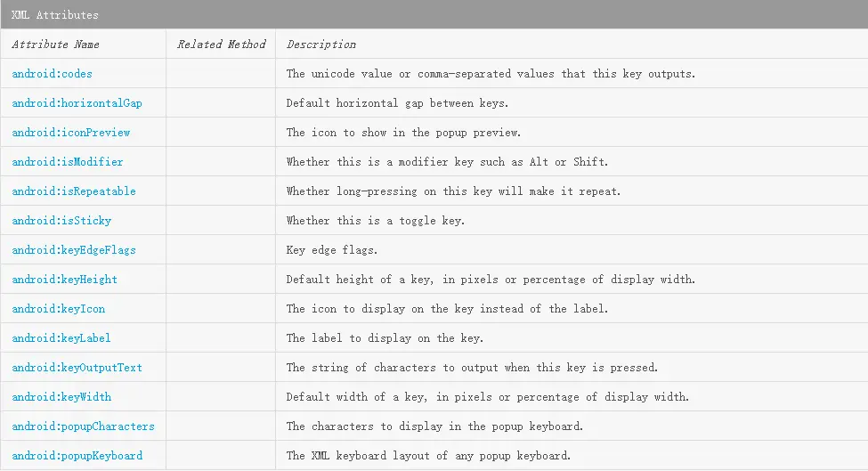Click the Attribute Name column header
Screen dimensions: 868x471
click(x=55, y=45)
